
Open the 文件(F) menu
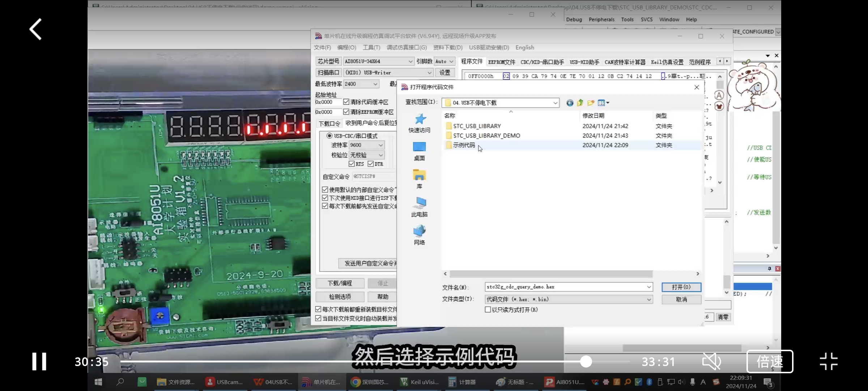(322, 47)
